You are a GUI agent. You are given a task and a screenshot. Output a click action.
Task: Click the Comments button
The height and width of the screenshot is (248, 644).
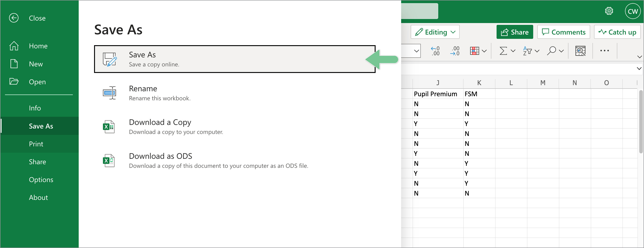tap(563, 32)
